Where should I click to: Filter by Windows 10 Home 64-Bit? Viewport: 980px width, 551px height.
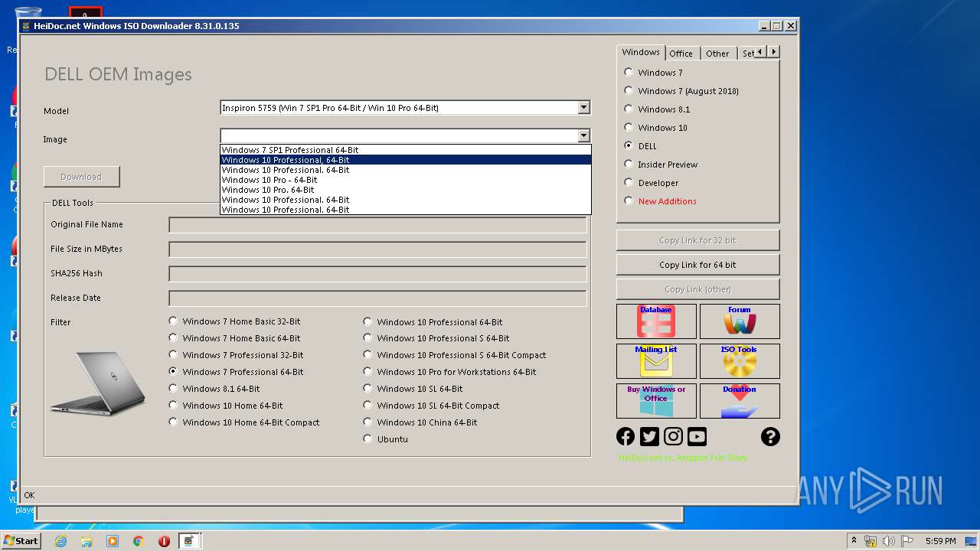point(226,406)
